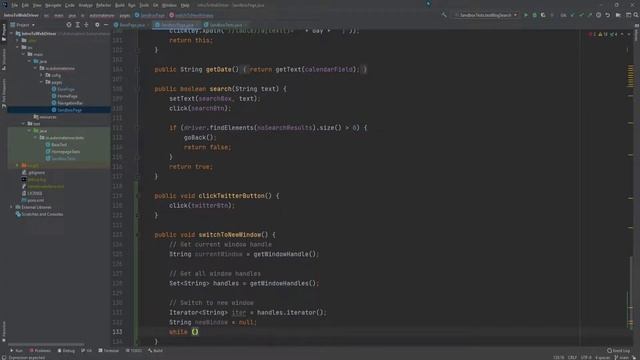The height and width of the screenshot is (360, 640).
Task: Collapse the pages package in project tree
Action: click(41, 82)
